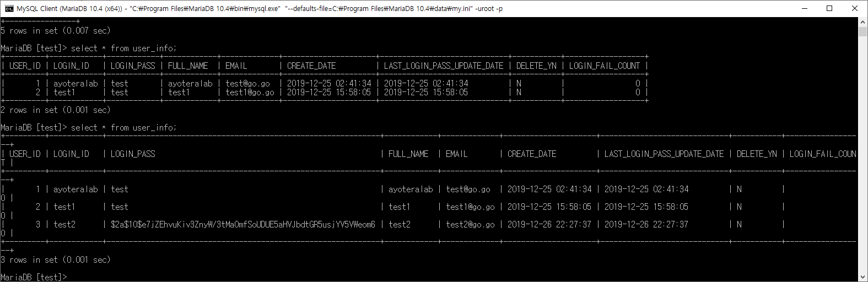Click 'test1@go.go' email in the first result table
This screenshot has height=282, width=868.
coord(250,93)
